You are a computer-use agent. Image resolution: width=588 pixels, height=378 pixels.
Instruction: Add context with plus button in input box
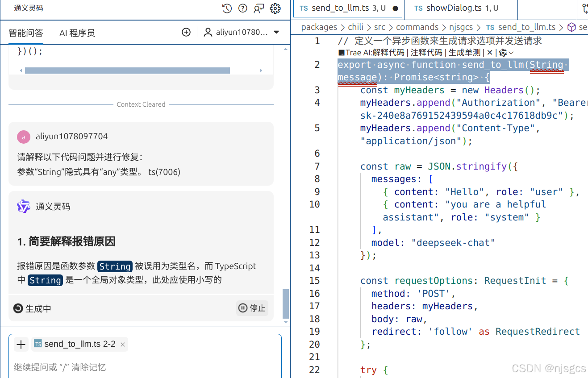click(21, 344)
